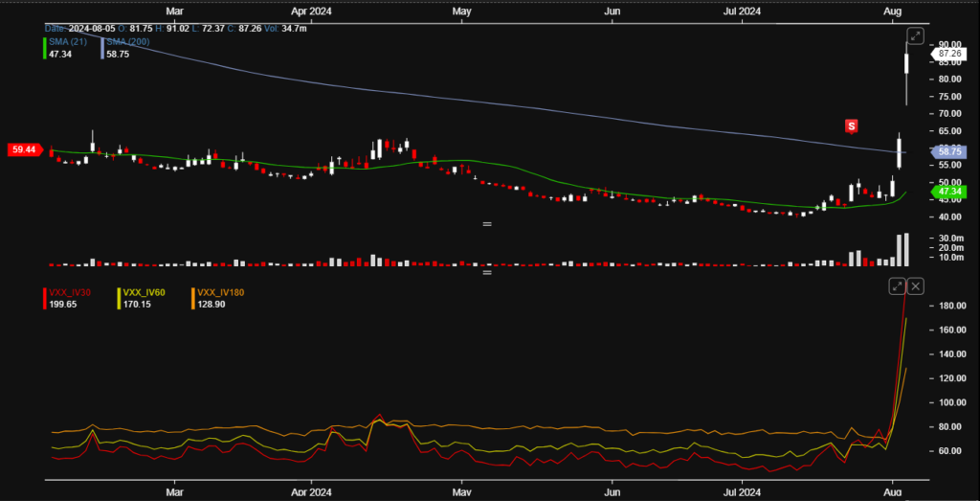The width and height of the screenshot is (980, 501).
Task: Click the 170.15 IV60 value
Action: pyautogui.click(x=138, y=304)
